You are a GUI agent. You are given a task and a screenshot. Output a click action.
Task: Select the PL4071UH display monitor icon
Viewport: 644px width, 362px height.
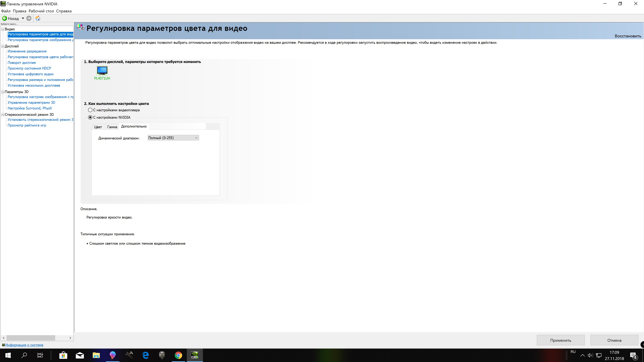102,71
